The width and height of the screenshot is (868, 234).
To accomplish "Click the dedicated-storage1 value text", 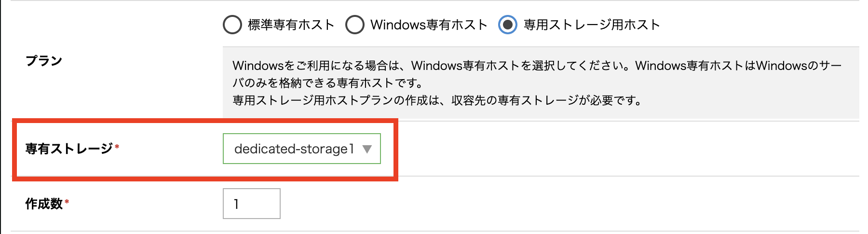I will [x=294, y=149].
